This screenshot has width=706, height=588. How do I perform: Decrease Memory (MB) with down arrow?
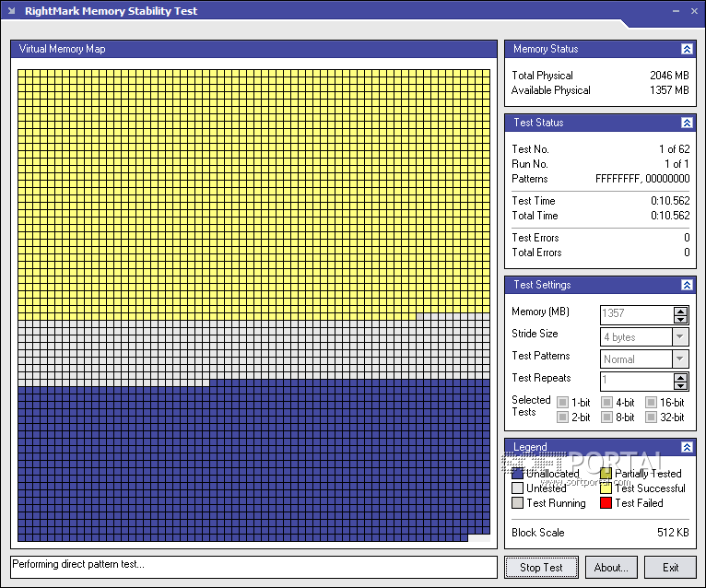(681, 319)
